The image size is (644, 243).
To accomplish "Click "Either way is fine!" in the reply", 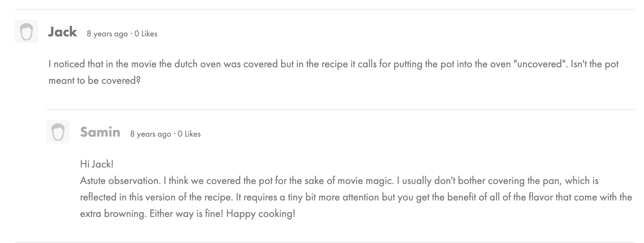I will (186, 214).
